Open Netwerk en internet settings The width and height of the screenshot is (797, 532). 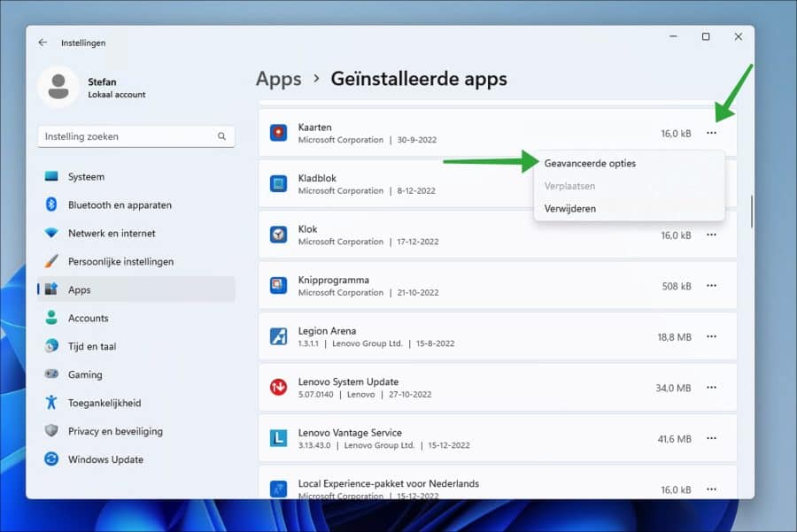click(136, 233)
